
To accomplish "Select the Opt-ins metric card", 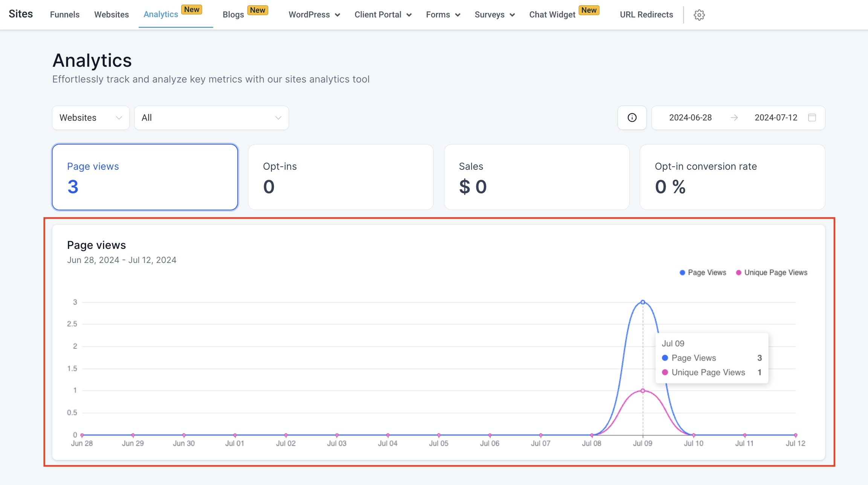I will (x=341, y=177).
